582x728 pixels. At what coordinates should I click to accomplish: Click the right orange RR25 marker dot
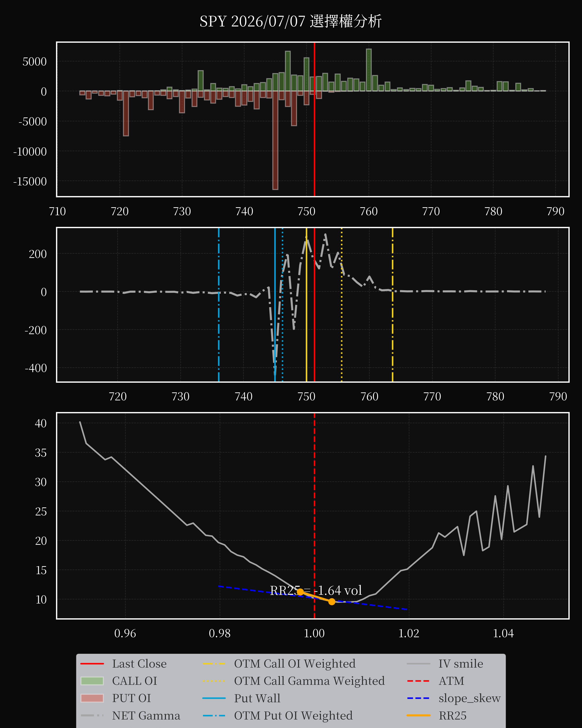click(x=332, y=602)
